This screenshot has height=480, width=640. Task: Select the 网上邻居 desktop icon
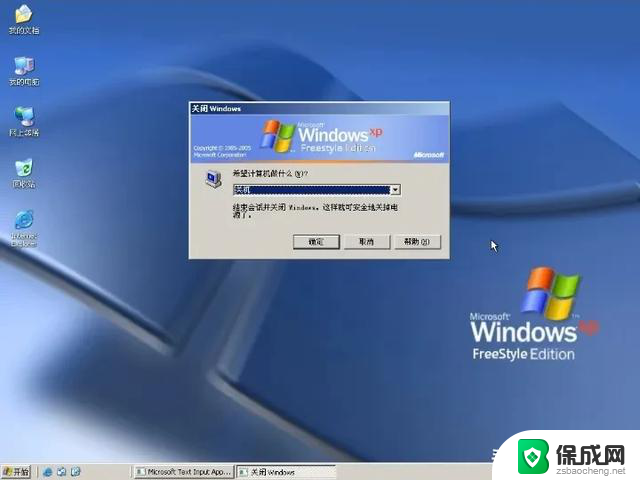click(x=24, y=121)
